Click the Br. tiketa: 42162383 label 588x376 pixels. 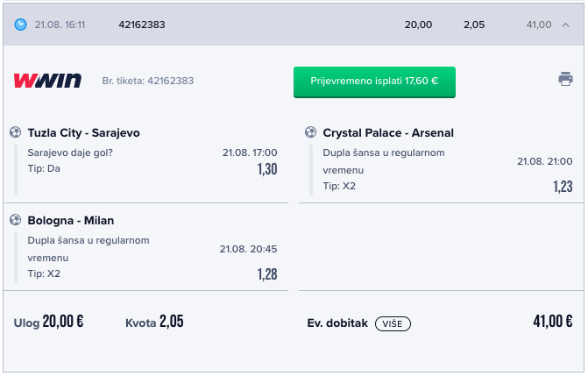point(148,81)
